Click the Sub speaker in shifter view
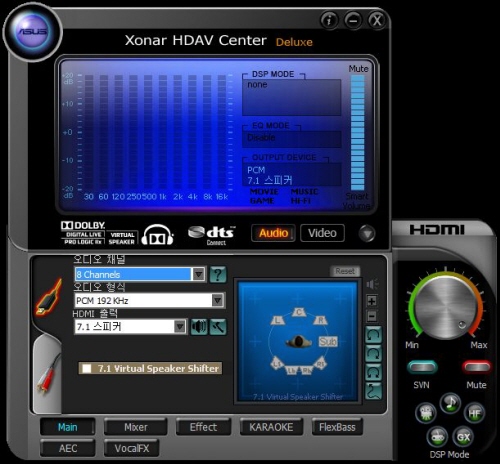Screen dimensions: 500x464 pyautogui.click(x=328, y=341)
